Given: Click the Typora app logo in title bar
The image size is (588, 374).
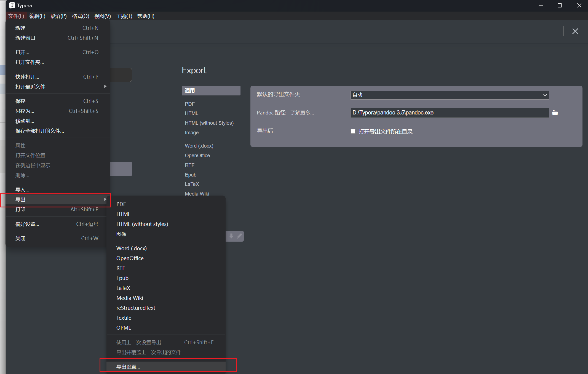Looking at the screenshot, I should (12, 5).
